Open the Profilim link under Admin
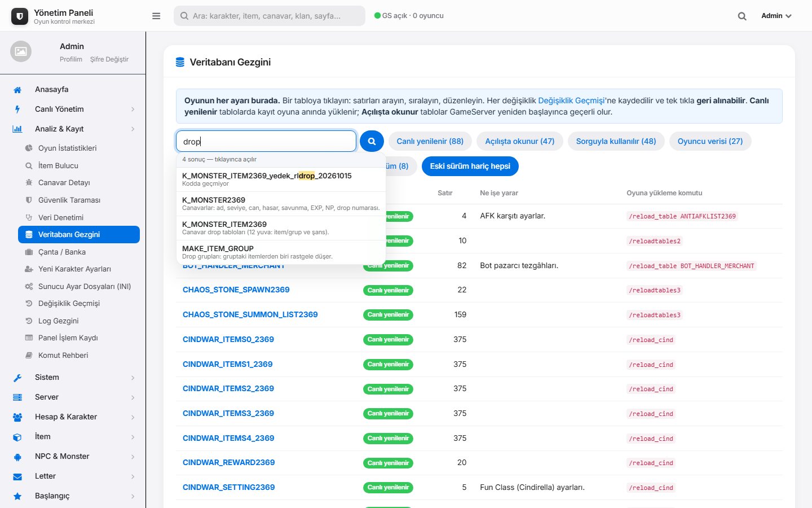Viewport: 812px width, 508px height. 71,59
